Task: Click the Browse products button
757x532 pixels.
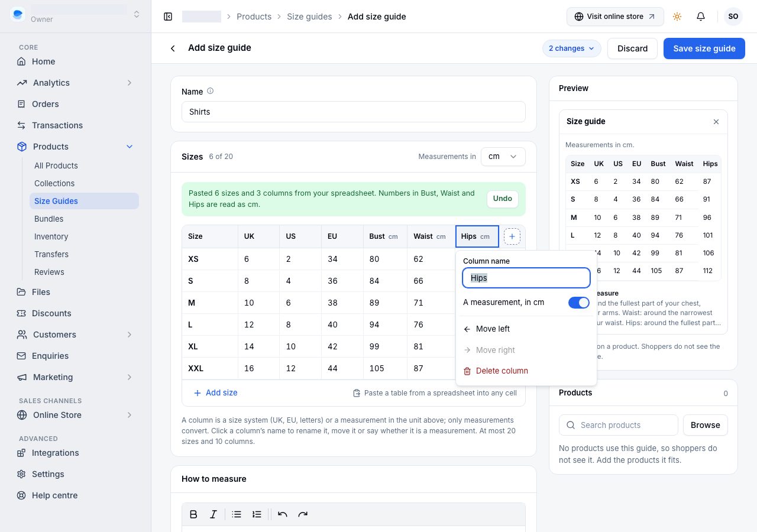Action: pos(706,425)
